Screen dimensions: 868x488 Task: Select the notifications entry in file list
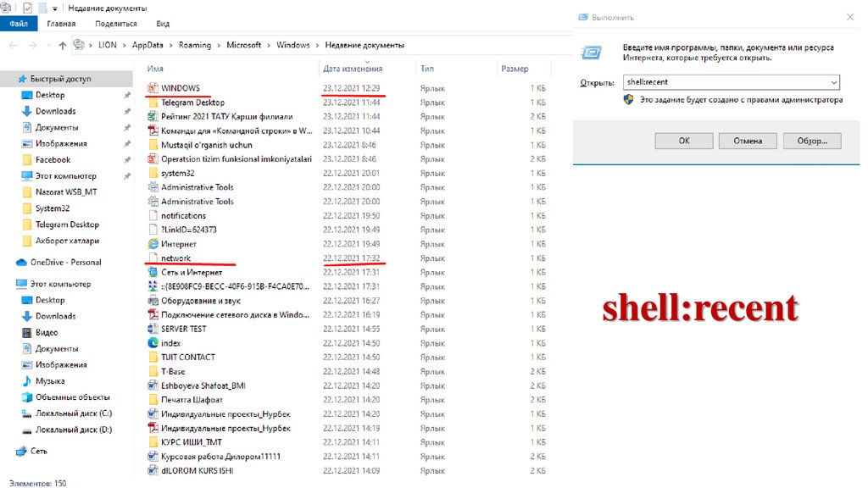(183, 216)
